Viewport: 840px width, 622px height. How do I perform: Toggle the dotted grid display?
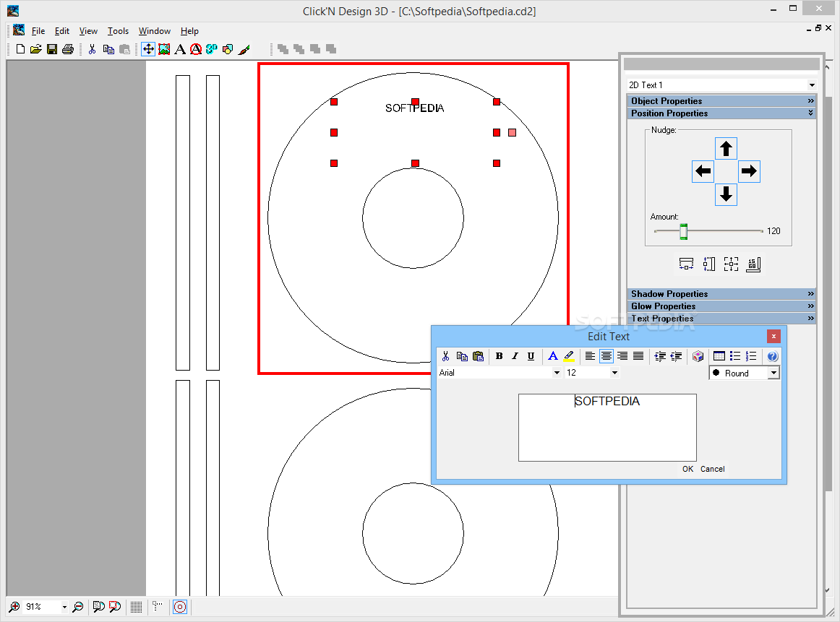136,607
